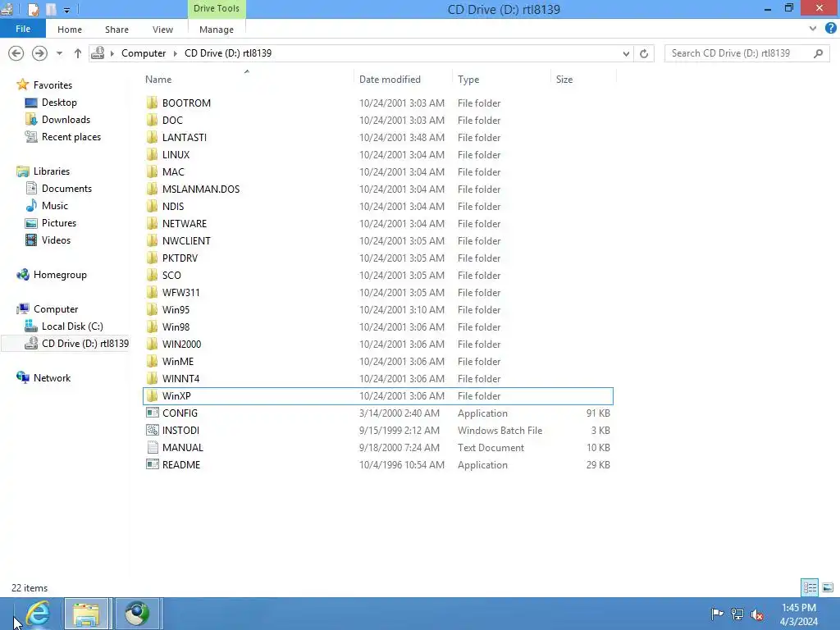Image resolution: width=840 pixels, height=630 pixels.
Task: Select the MAC folder icon
Action: point(152,172)
